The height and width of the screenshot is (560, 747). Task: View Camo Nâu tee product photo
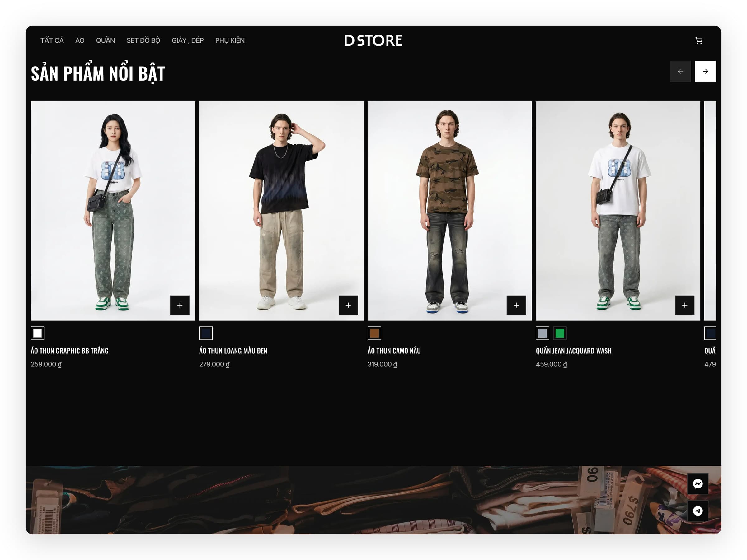[x=449, y=211]
